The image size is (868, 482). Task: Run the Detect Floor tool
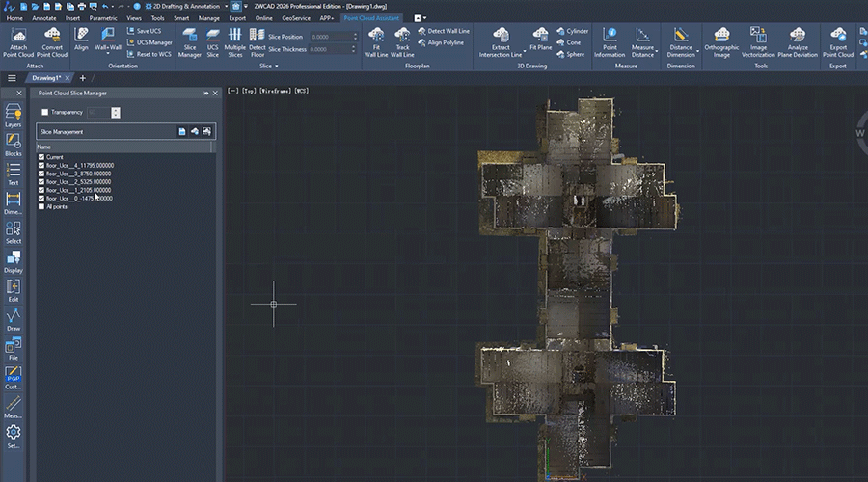point(257,42)
